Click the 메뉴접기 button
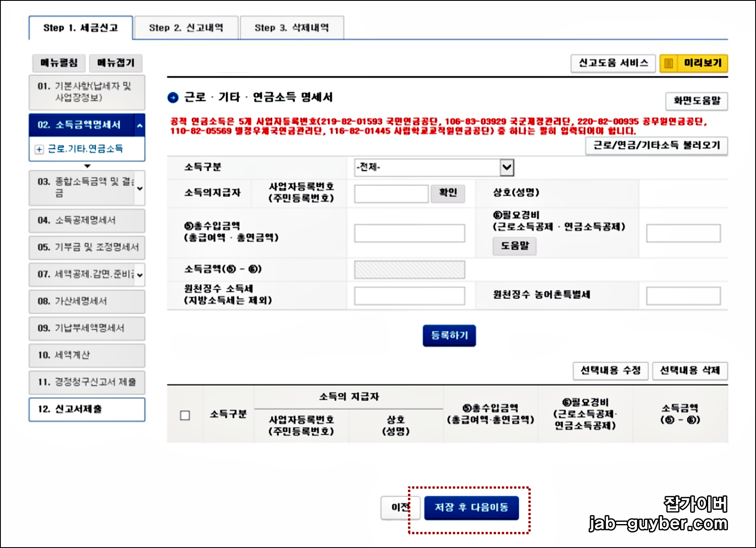 click(x=116, y=63)
